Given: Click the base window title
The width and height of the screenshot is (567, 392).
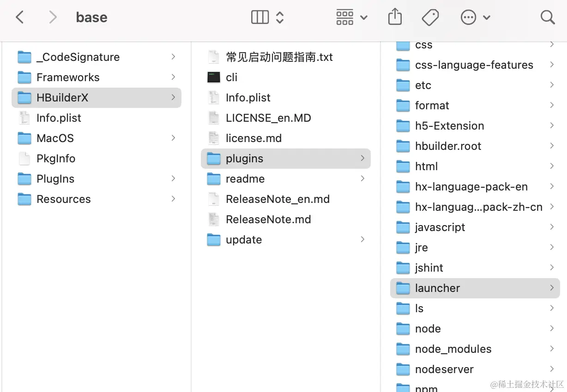Looking at the screenshot, I should 92,18.
